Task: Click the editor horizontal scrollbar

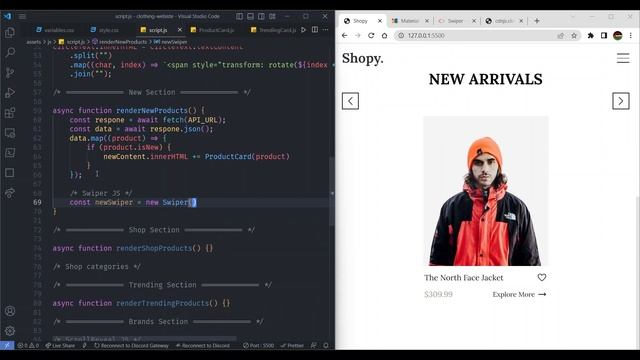Action: (144, 338)
